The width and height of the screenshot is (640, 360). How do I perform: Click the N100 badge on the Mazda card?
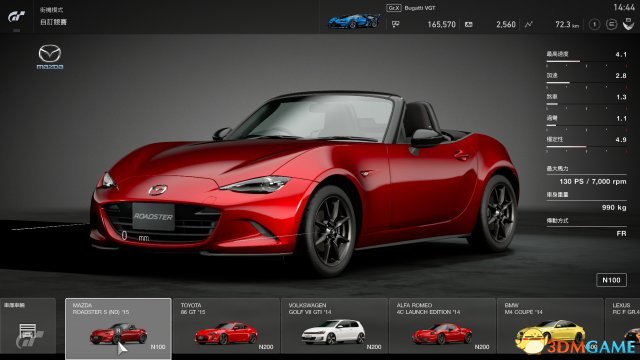(158, 347)
